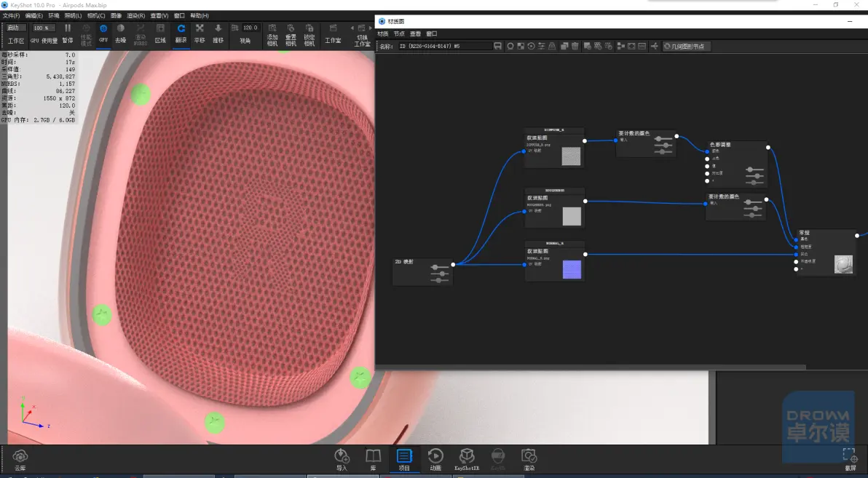Click the 添加相机 add camera icon
Image resolution: width=868 pixels, height=478 pixels.
click(272, 34)
